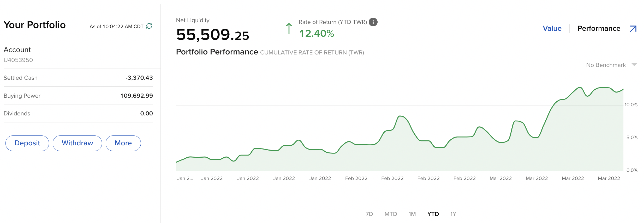Click the Buying Power value 109,692.99
644x223 pixels.
[136, 96]
